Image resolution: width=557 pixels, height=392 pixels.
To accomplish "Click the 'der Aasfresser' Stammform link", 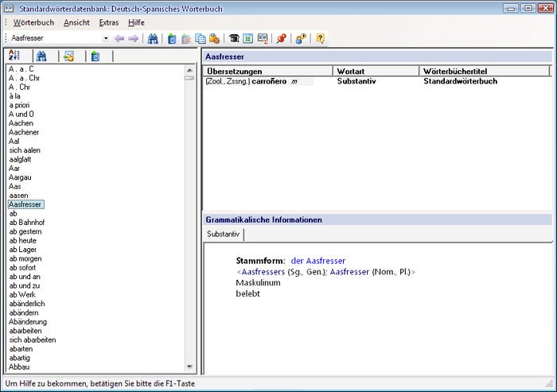I will tap(318, 261).
